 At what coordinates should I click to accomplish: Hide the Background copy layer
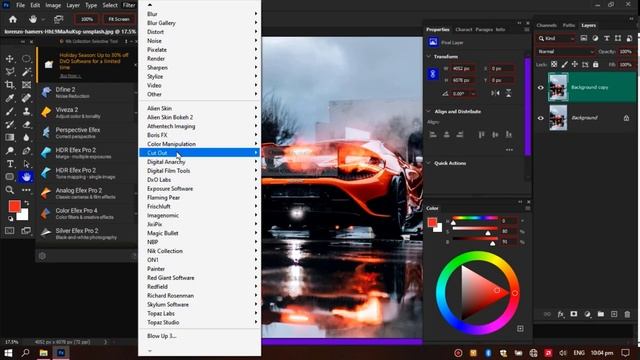tap(541, 87)
